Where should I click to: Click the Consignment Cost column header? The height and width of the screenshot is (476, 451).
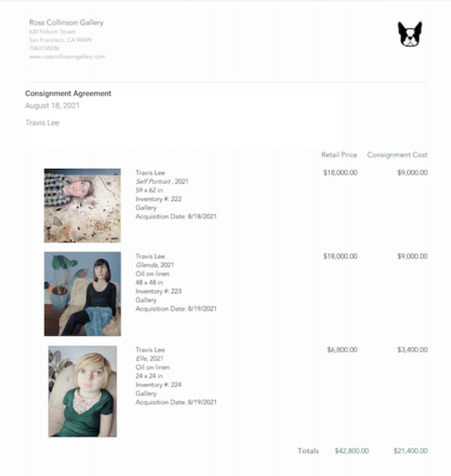(x=397, y=155)
